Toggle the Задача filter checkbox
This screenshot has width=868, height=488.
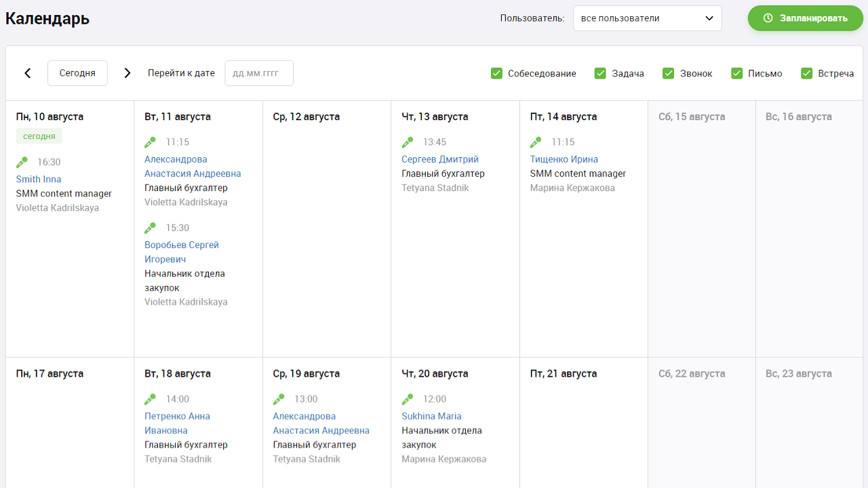click(x=600, y=73)
